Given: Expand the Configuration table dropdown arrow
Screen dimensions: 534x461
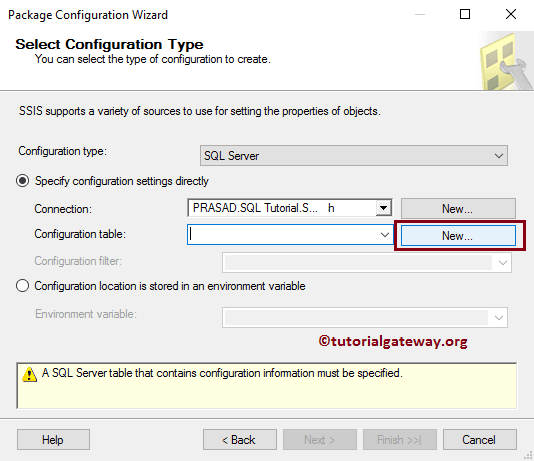Looking at the screenshot, I should [x=385, y=235].
